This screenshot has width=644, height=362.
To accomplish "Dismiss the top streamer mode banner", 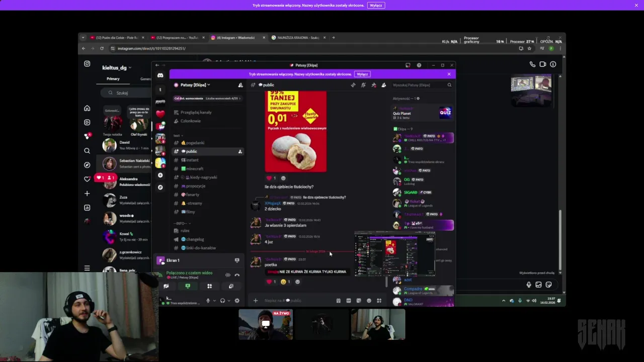I will [x=636, y=5].
